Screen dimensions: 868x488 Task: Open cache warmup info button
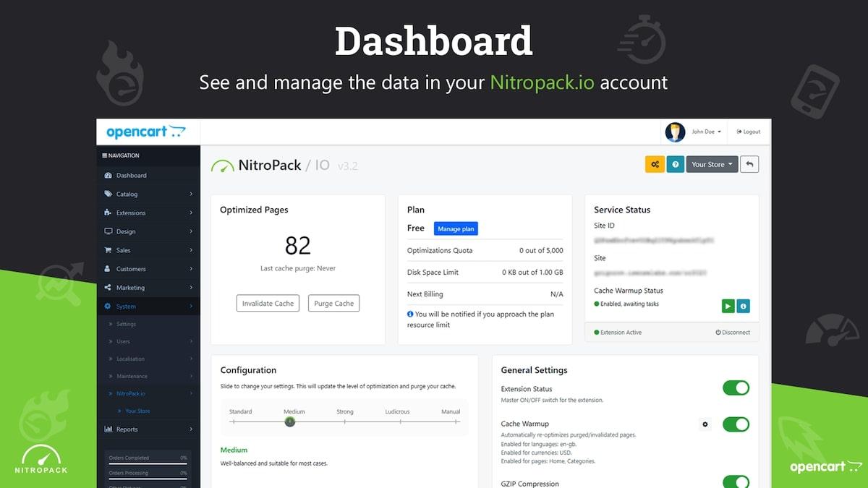[743, 306]
